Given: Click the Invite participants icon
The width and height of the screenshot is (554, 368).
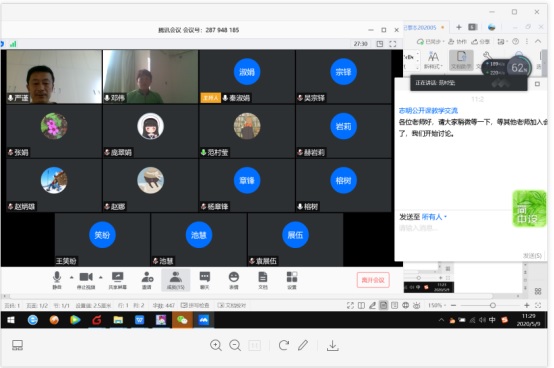Looking at the screenshot, I should (x=147, y=281).
